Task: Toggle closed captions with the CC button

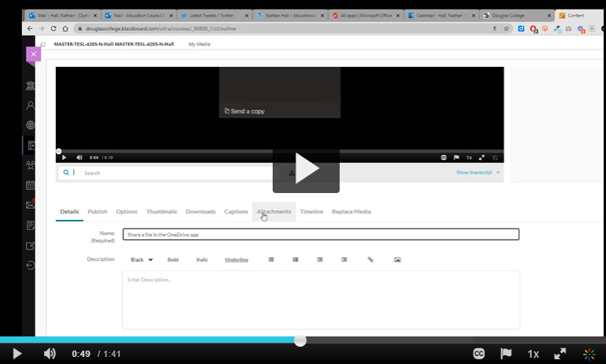Action: 478,354
